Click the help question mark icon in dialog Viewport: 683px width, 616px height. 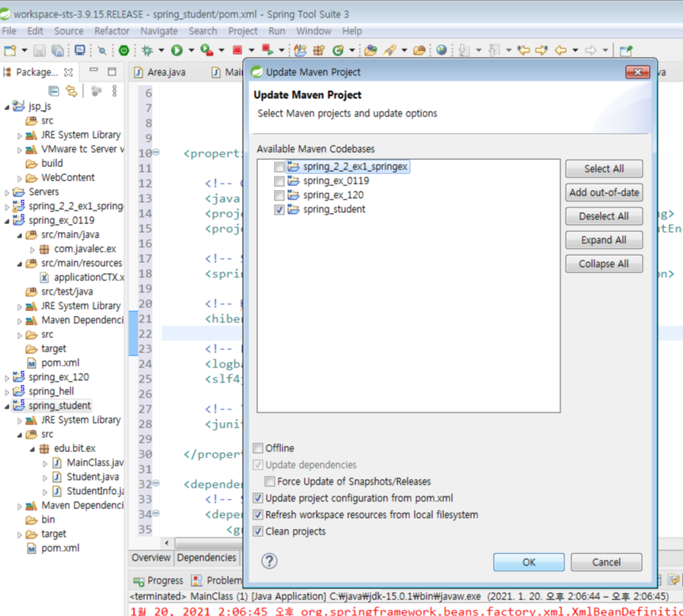click(269, 561)
